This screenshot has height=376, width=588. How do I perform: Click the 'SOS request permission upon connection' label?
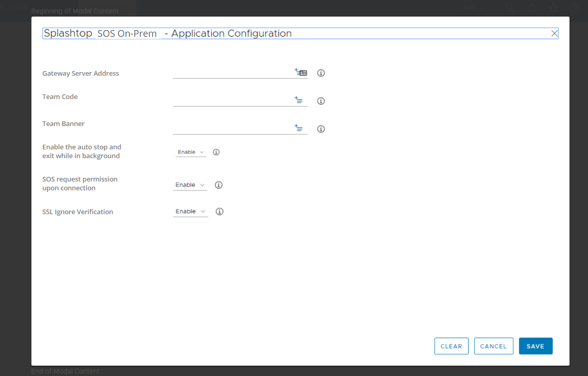(x=80, y=184)
